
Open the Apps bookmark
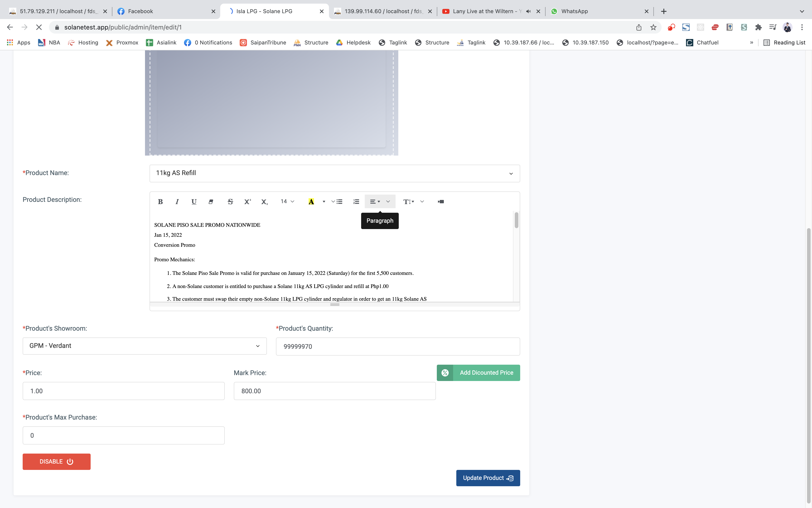19,43
